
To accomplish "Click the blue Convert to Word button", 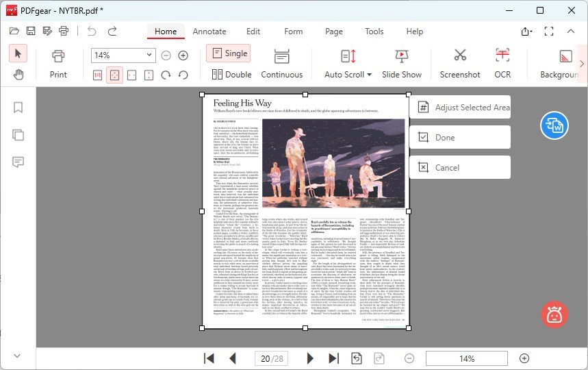I will (x=554, y=125).
